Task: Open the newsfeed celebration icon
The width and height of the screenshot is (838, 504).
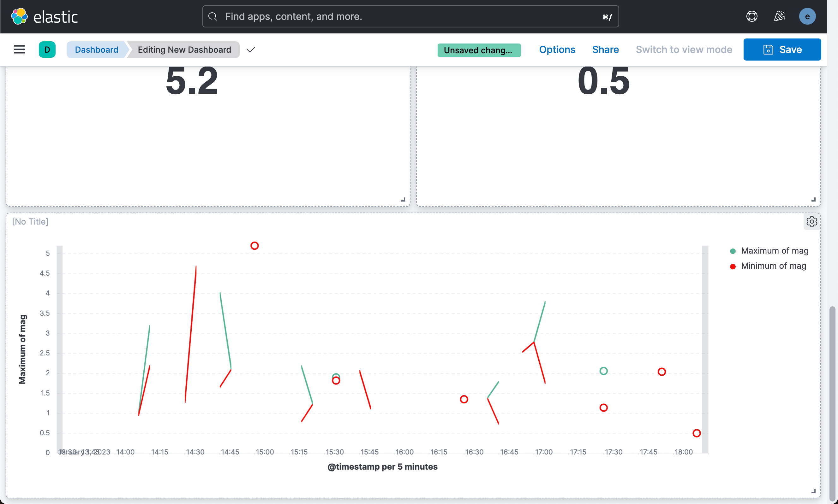Action: click(x=780, y=16)
